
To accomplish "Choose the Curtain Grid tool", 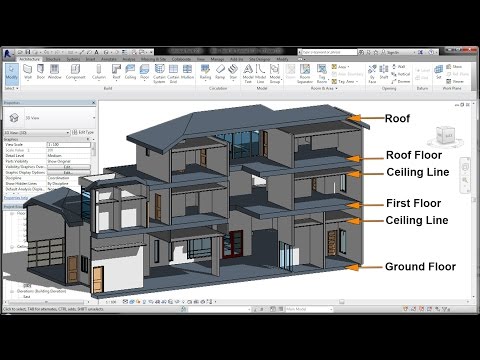I will tap(173, 74).
